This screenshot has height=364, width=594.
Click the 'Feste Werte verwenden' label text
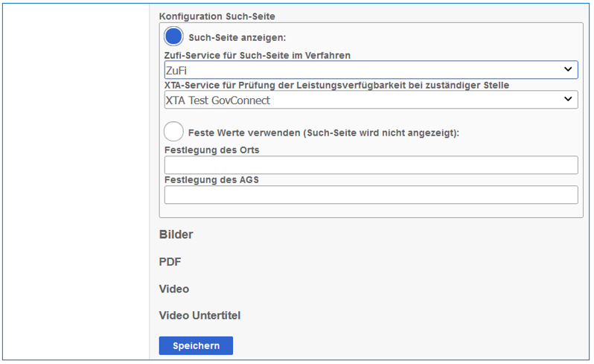[x=323, y=132]
